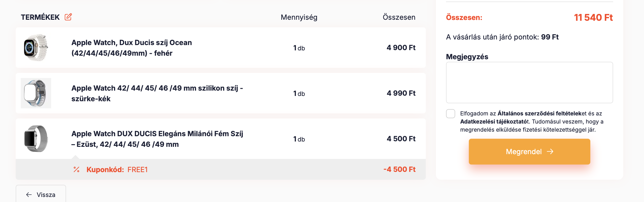The image size is (644, 202).
Task: Open the white Dux Ducis Ocean strap thumbnail
Action: pos(36,48)
